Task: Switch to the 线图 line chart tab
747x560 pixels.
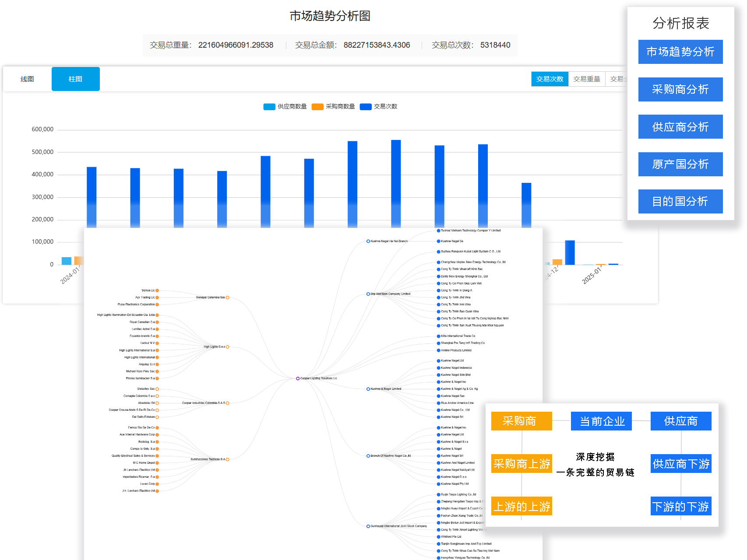Action: click(x=27, y=79)
